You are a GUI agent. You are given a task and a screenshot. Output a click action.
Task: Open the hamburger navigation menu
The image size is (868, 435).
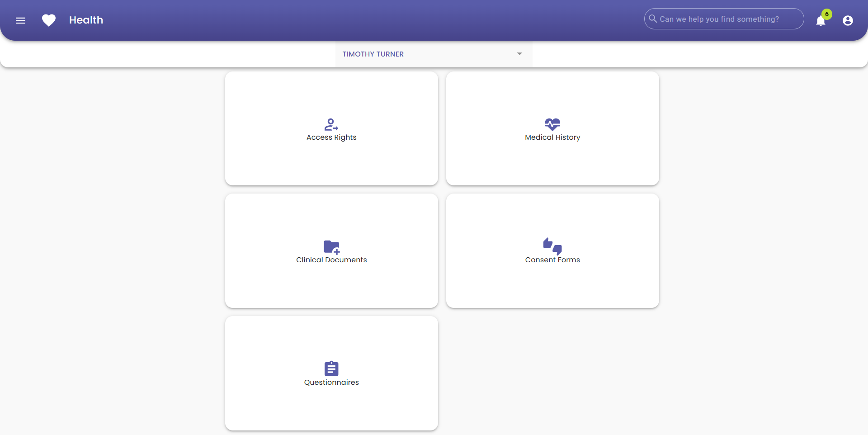20,20
